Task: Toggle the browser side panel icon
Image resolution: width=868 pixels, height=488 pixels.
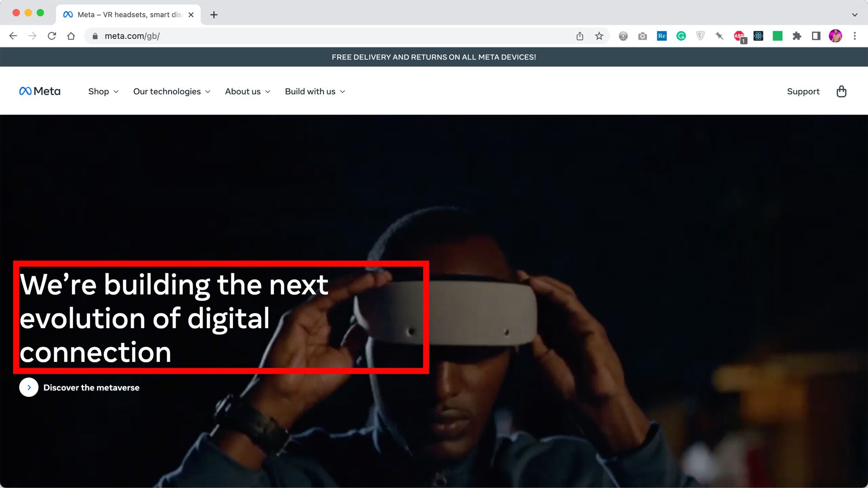Action: click(816, 36)
